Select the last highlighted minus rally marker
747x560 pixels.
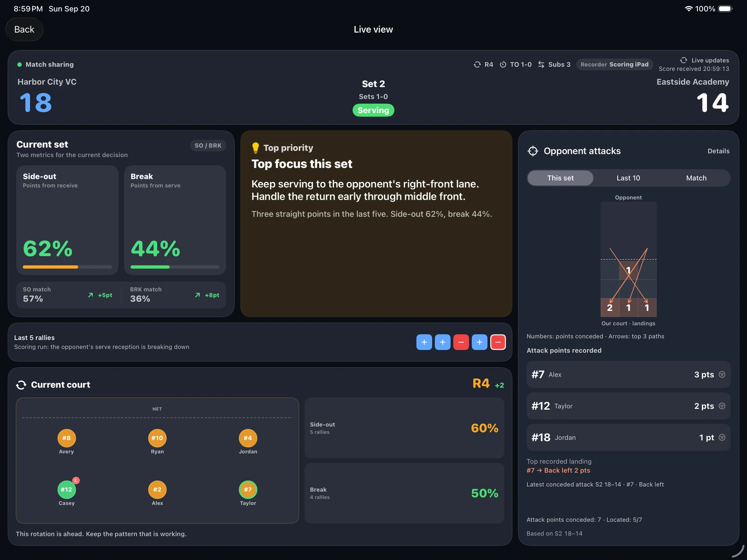(498, 342)
